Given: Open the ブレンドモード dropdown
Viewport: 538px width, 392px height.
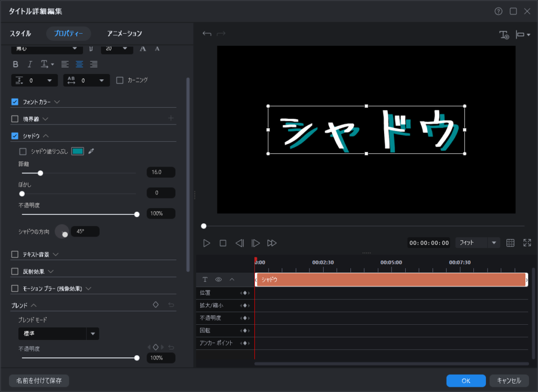Looking at the screenshot, I should click(x=92, y=333).
